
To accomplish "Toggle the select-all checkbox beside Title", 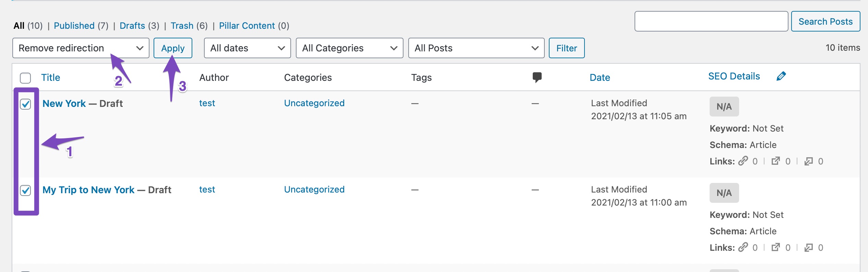I will point(25,78).
